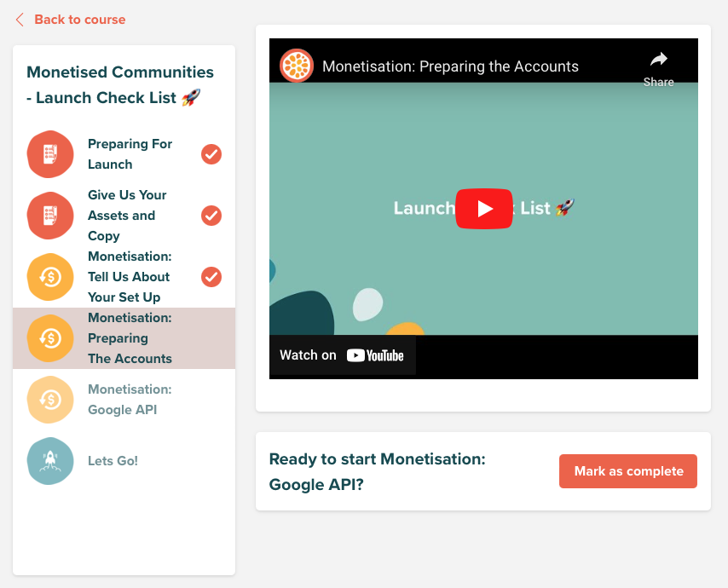The image size is (728, 588).
Task: Click the Google API dollar icon
Action: point(50,400)
